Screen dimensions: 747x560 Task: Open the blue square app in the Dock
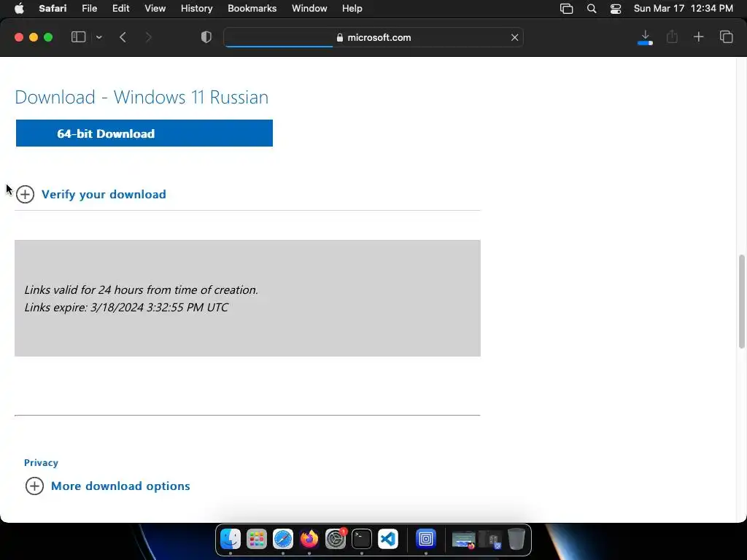(426, 539)
